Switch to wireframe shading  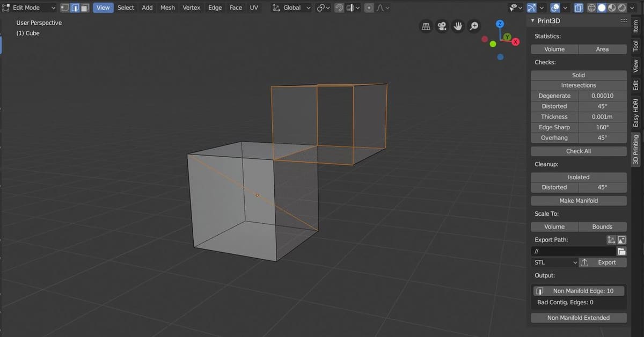592,8
